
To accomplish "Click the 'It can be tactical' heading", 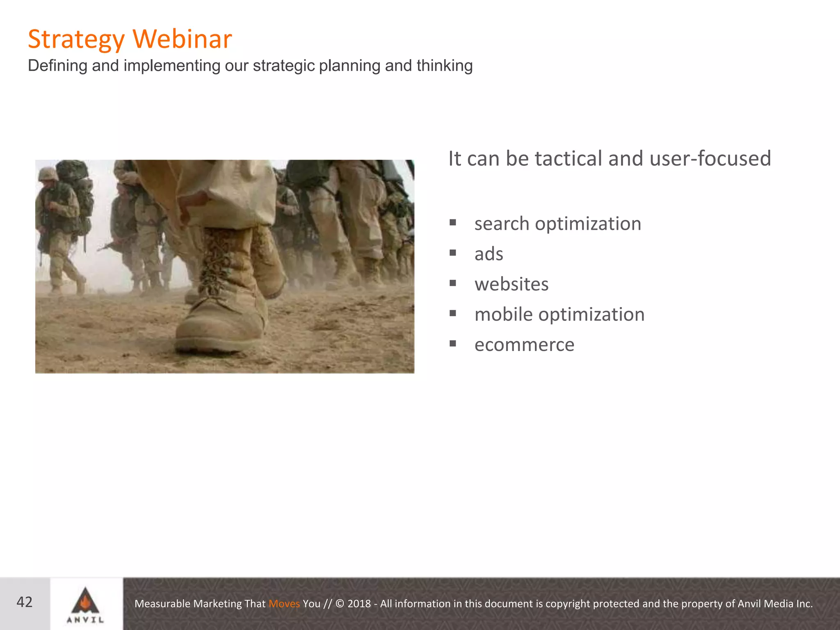I will [x=609, y=159].
